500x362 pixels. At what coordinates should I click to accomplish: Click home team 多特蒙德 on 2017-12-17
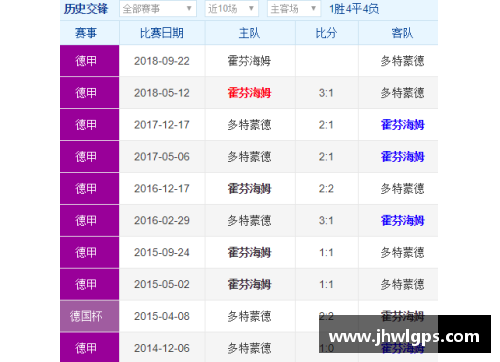[x=249, y=125]
